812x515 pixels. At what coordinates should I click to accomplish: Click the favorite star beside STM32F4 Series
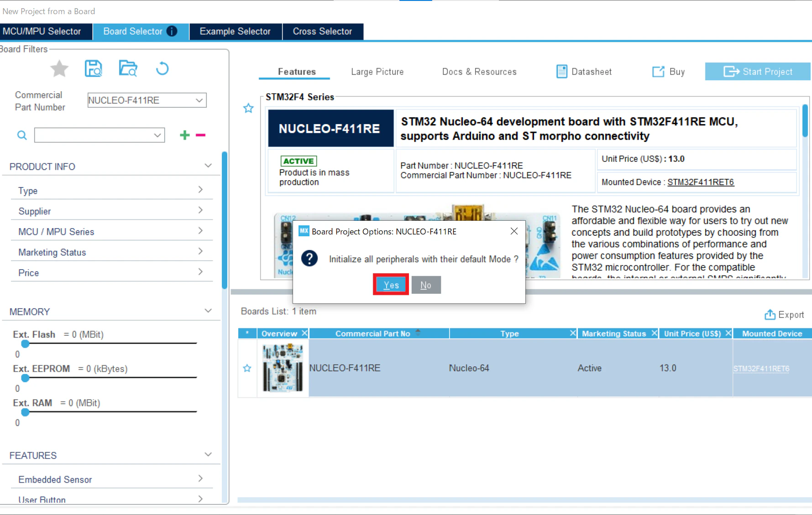[248, 108]
